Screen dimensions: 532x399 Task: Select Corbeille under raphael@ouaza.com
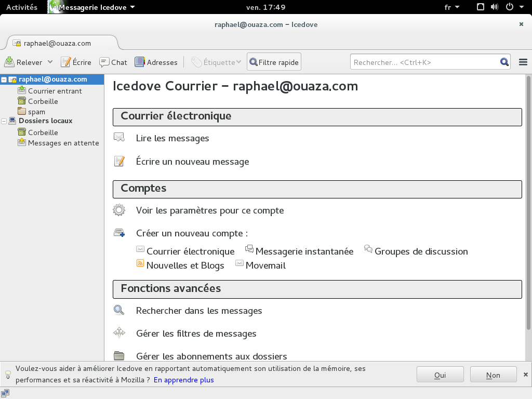coord(43,101)
